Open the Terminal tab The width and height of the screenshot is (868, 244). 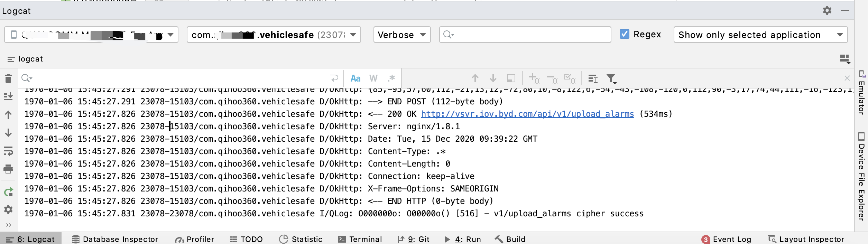[x=360, y=239]
